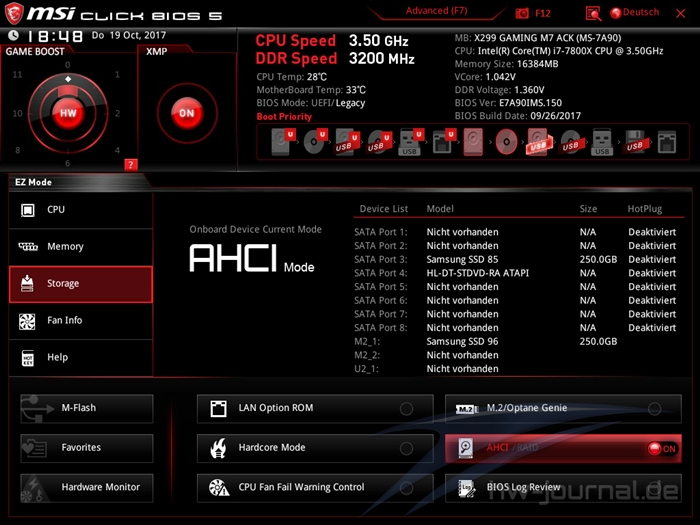Switch to Advanced (F7) mode tab
Viewport: 700px width, 525px height.
click(x=436, y=11)
